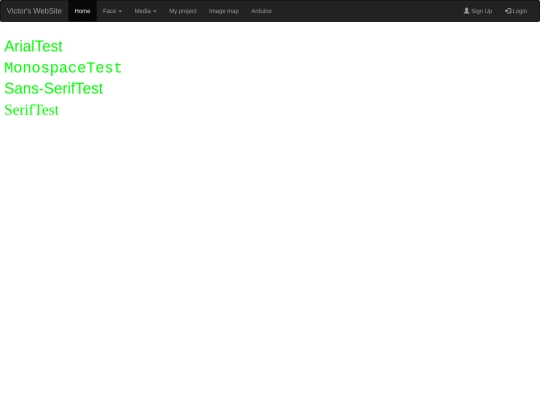
Task: Click the Sign Up link
Action: [478, 11]
